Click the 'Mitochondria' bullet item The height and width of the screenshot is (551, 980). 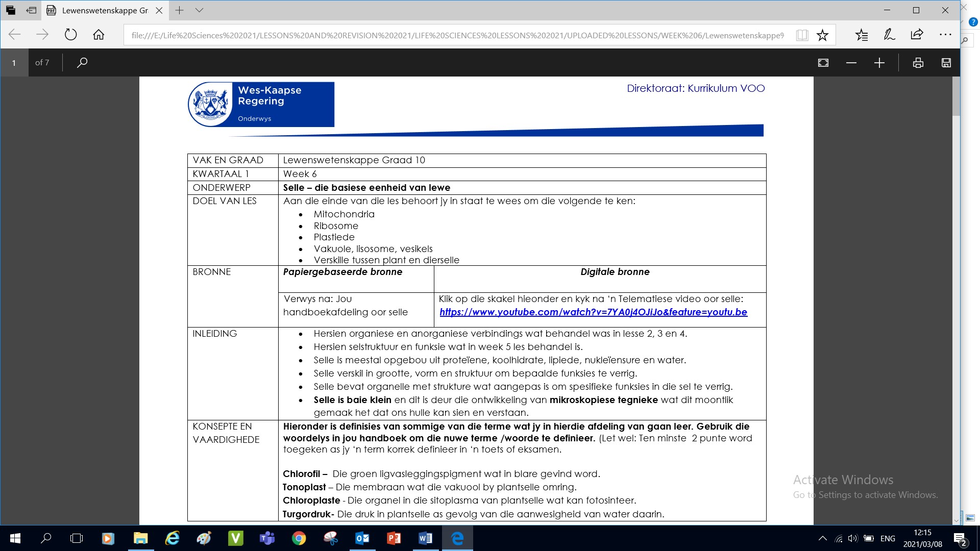pos(344,214)
